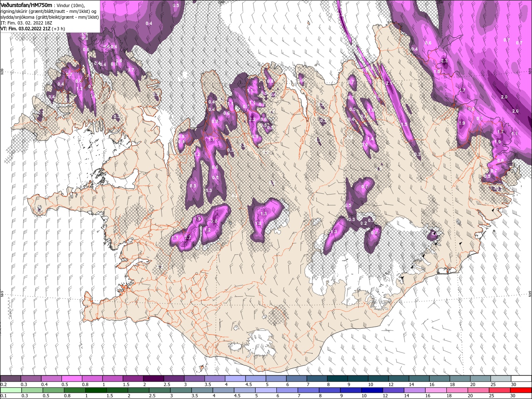Select the 18 mm pink rain swatch

tap(458, 390)
